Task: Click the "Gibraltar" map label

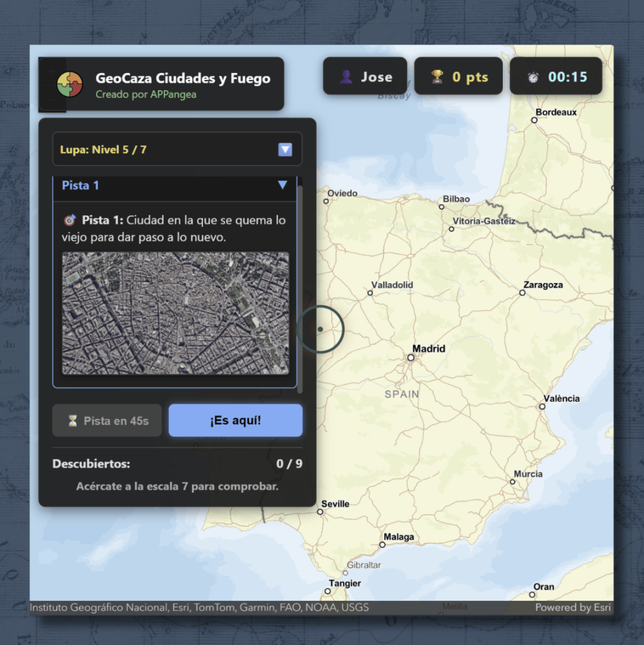Action: (364, 565)
